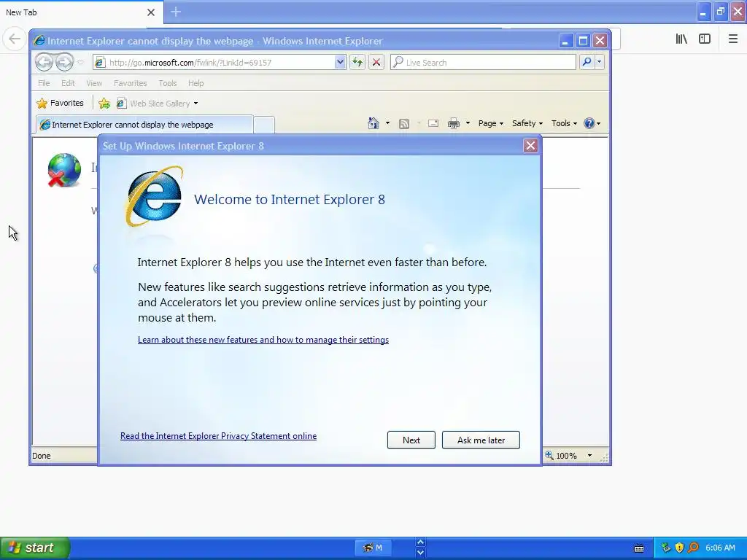Click the Live Search magnifier button
Screen dimensions: 747x560
point(587,62)
